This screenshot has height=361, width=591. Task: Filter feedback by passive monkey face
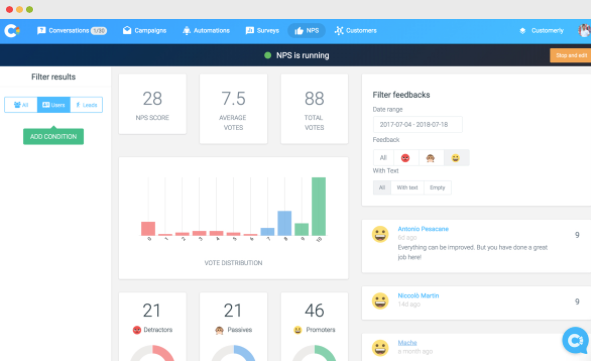coord(430,158)
